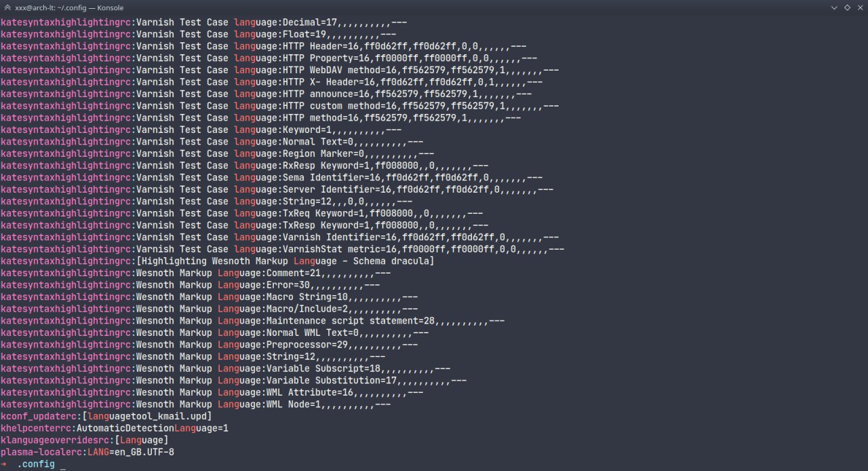Select the "WML Node=1" line
Viewport: 868px width, 471px height.
tap(195, 404)
